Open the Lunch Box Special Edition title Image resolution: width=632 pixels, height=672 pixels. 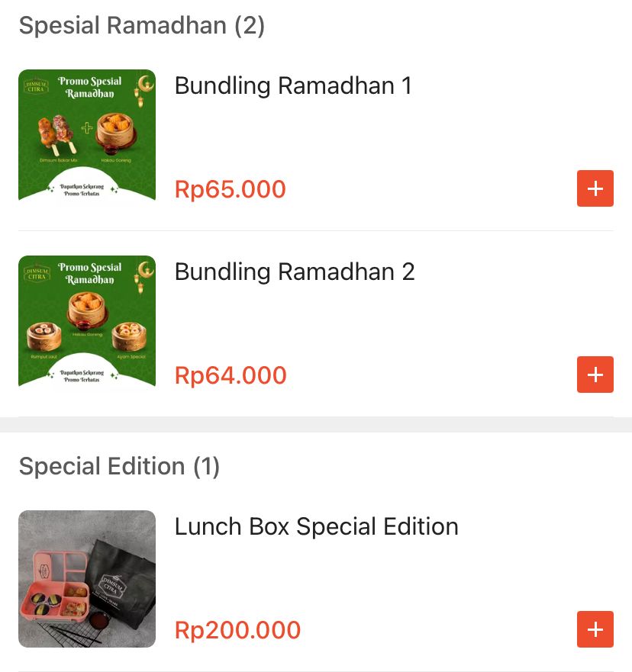316,526
